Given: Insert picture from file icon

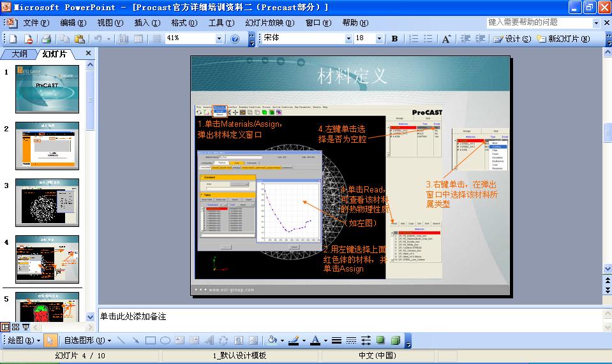Looking at the screenshot, I should (253, 340).
